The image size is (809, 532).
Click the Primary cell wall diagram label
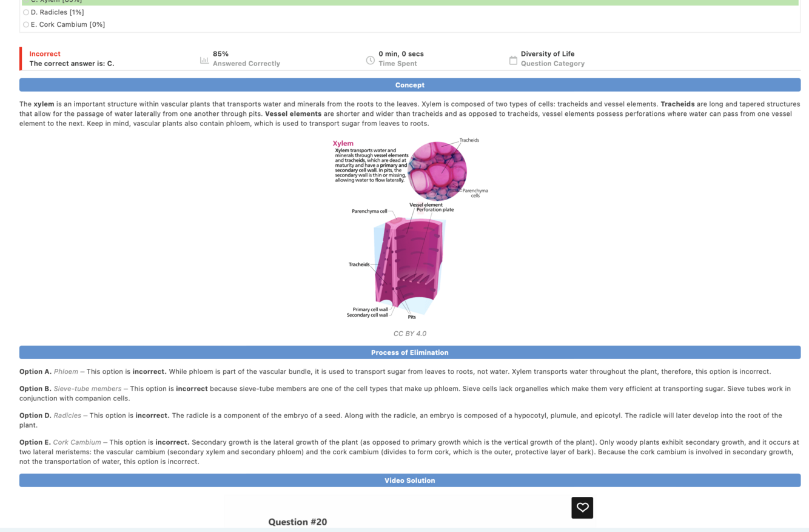[x=371, y=310]
